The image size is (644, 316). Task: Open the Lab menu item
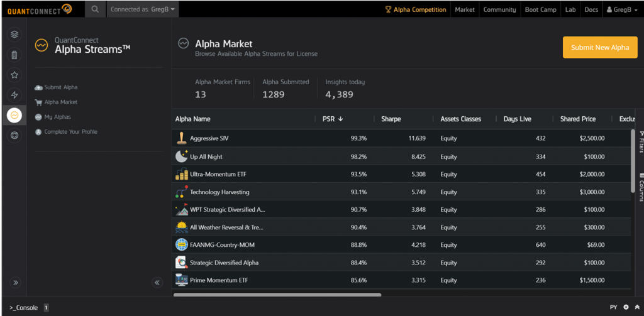tap(570, 9)
